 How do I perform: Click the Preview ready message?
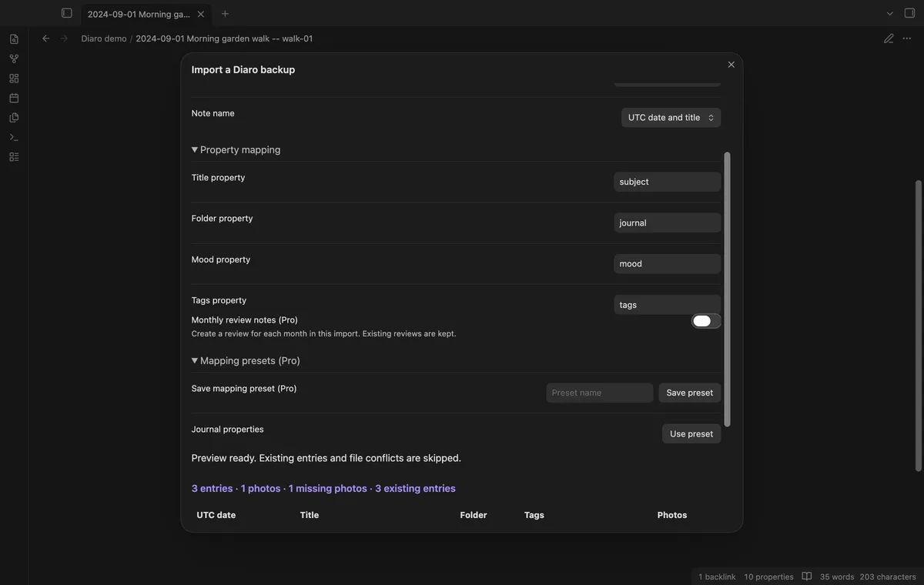click(326, 458)
